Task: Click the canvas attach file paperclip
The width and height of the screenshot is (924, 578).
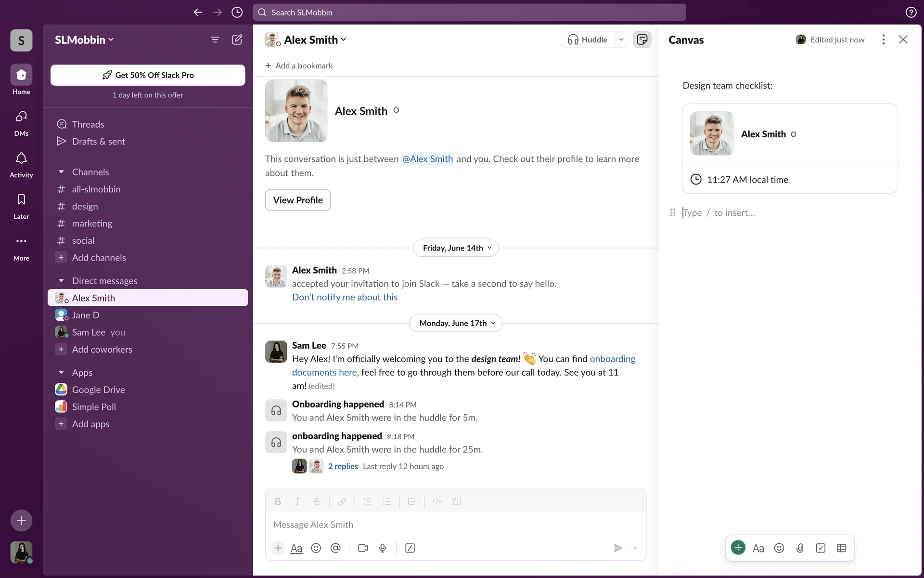Action: [800, 548]
